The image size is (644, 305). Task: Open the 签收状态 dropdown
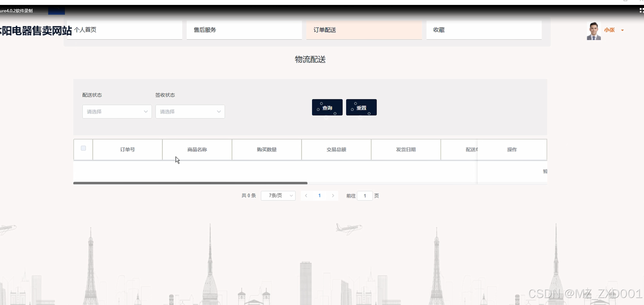tap(190, 111)
